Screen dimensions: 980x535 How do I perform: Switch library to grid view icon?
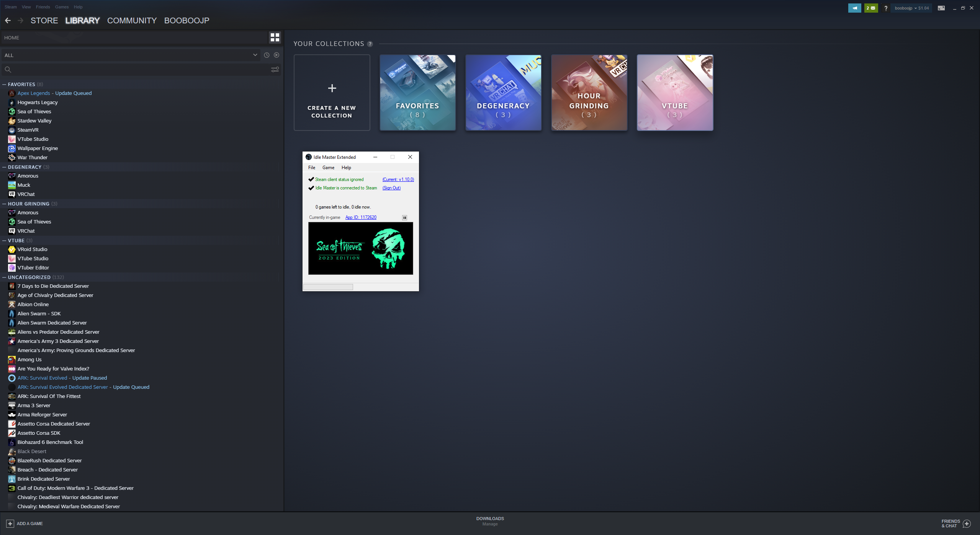click(x=275, y=37)
